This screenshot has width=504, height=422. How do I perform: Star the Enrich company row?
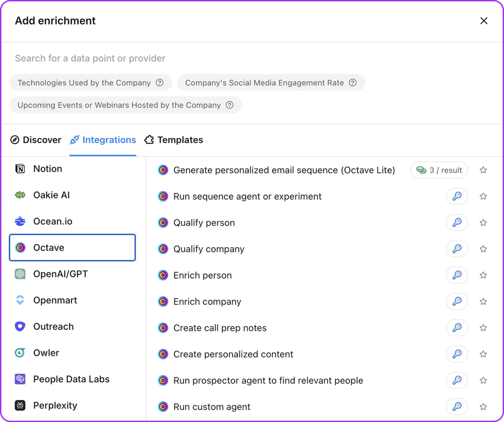tap(483, 302)
